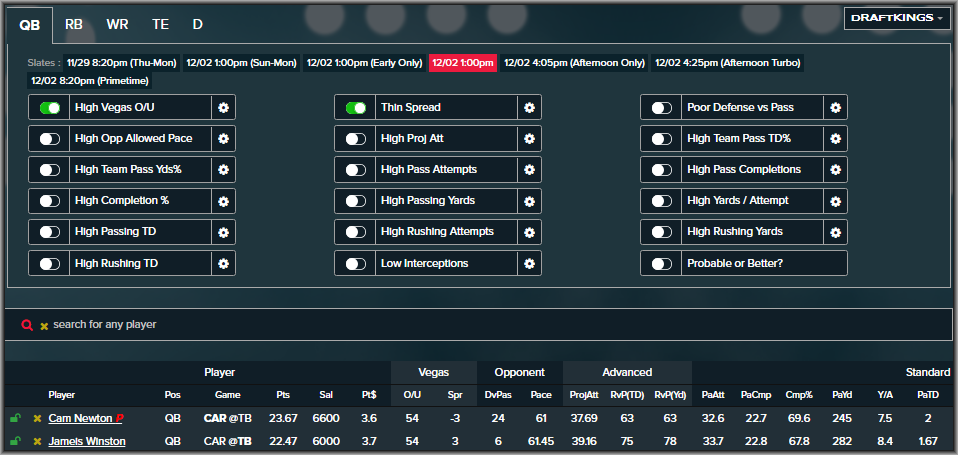
Task: Select the 11/29 8:20pm (Thu-Mon) slate
Action: pos(122,63)
